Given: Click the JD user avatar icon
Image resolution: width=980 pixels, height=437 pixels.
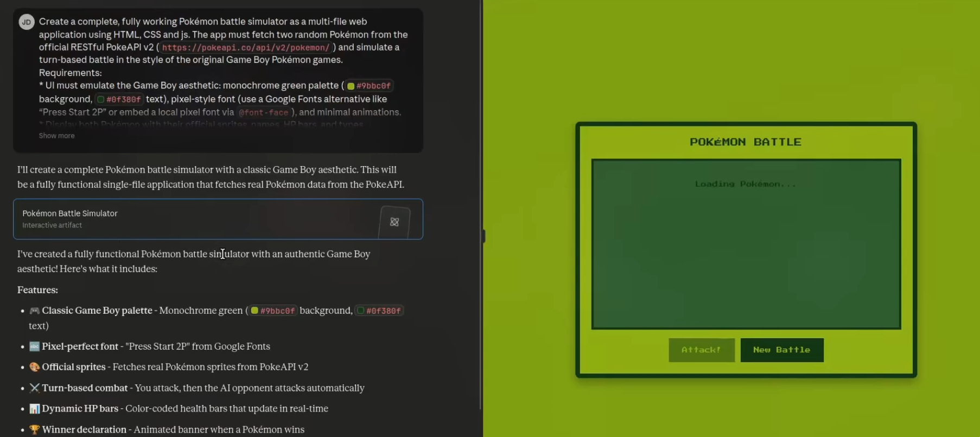Looking at the screenshot, I should point(27,22).
